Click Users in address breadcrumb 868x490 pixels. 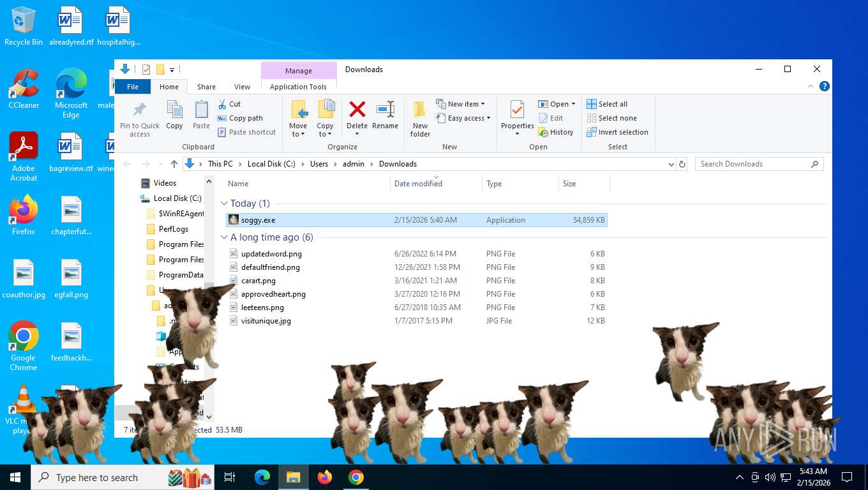319,164
